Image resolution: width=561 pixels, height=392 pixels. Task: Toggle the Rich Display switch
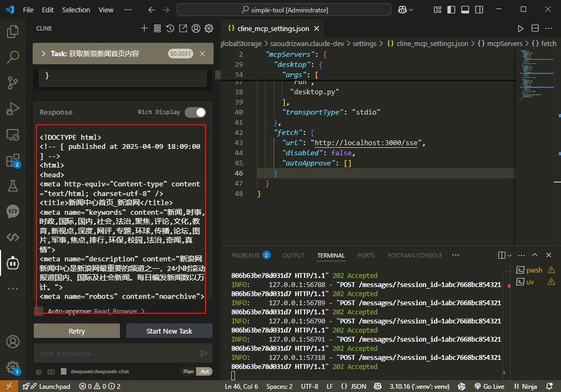tap(195, 112)
